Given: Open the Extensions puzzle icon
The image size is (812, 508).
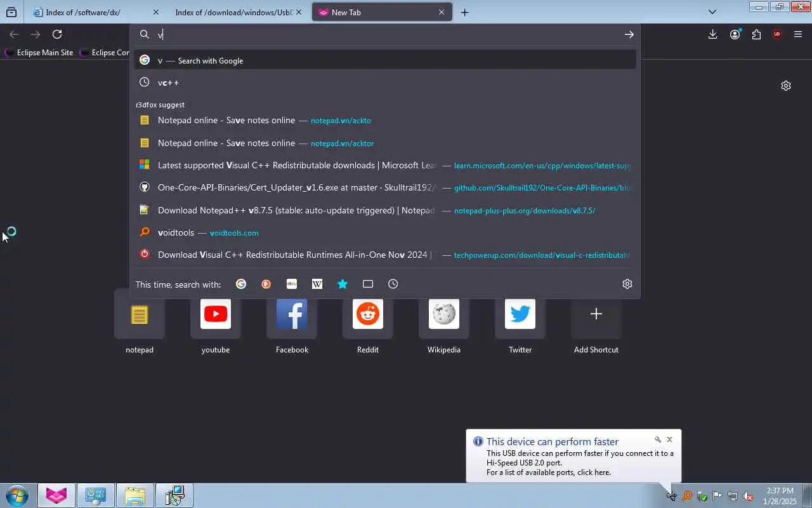Looking at the screenshot, I should coord(756,34).
